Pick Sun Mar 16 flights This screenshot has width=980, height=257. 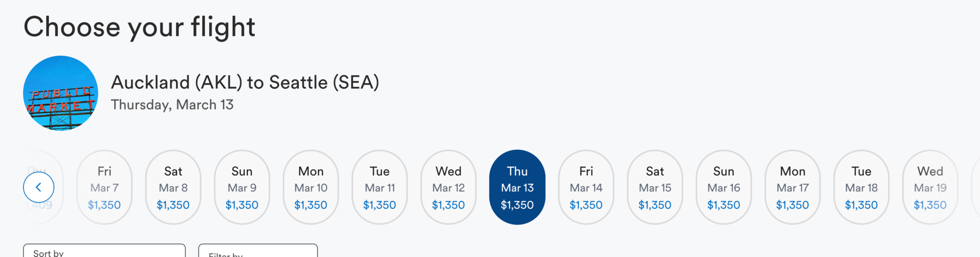(x=724, y=187)
